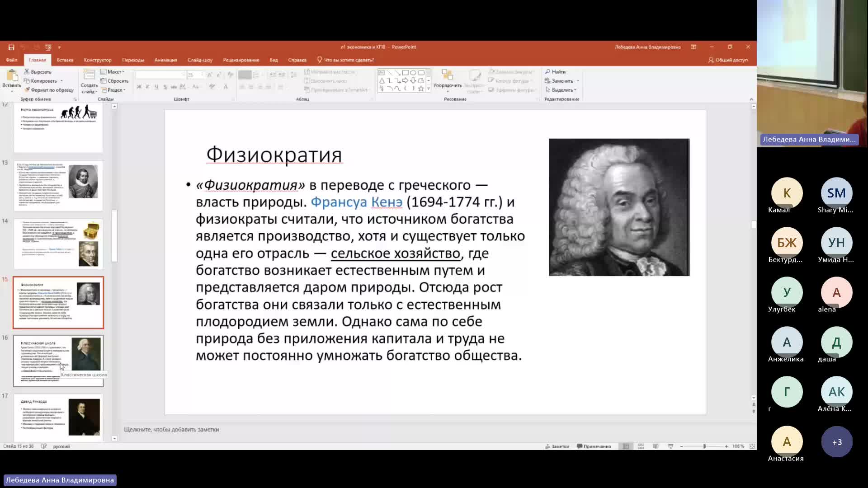Expand the shapes gallery more arrow
Viewport: 868px width, 488px height.
pos(429,89)
